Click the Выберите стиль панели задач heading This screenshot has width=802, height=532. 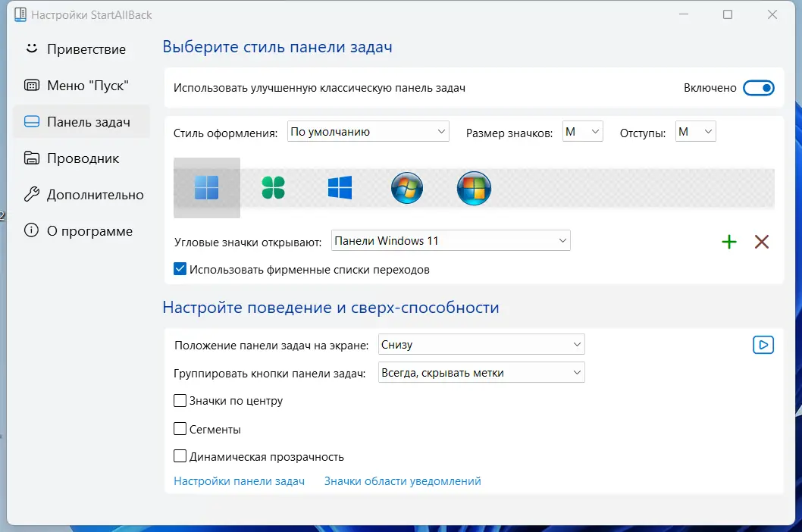pos(277,46)
